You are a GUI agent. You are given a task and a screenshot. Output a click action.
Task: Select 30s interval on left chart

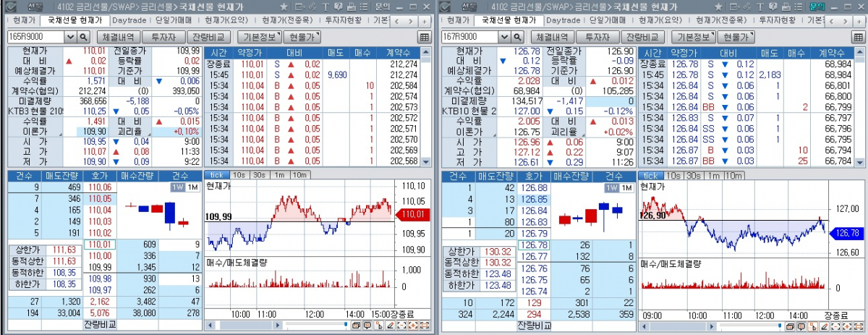coord(258,175)
